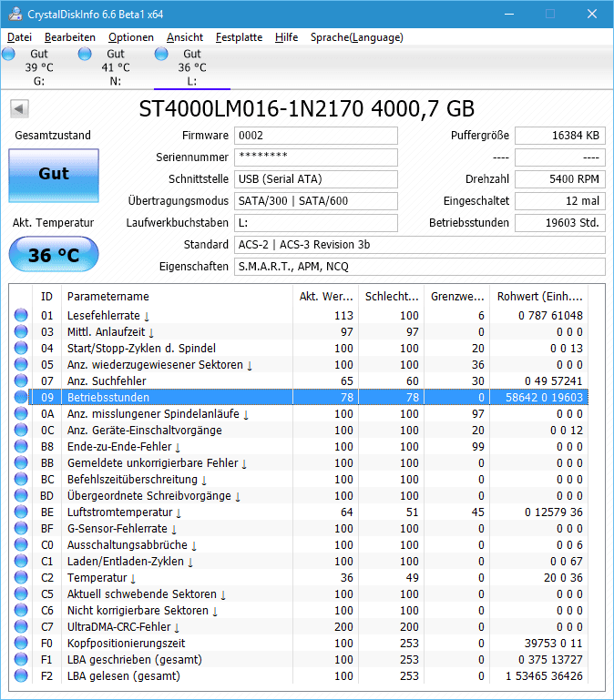
Task: Click the Schnittstelle field USB (Serial ATA)
Action: pyautogui.click(x=316, y=179)
